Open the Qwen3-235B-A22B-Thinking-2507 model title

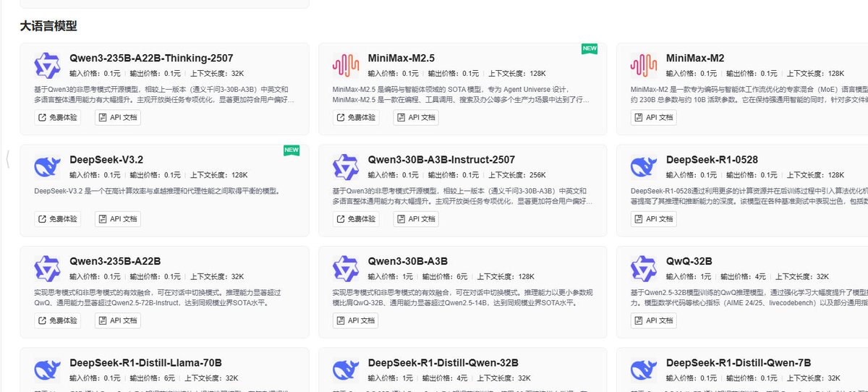click(x=151, y=58)
